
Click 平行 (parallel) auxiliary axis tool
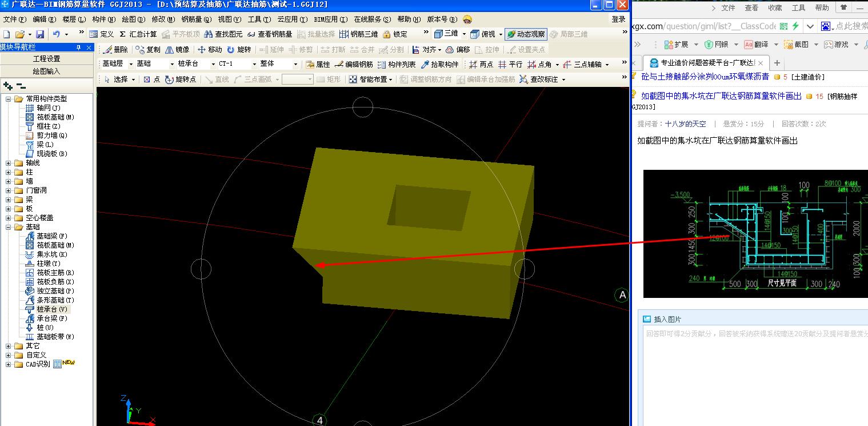click(510, 65)
